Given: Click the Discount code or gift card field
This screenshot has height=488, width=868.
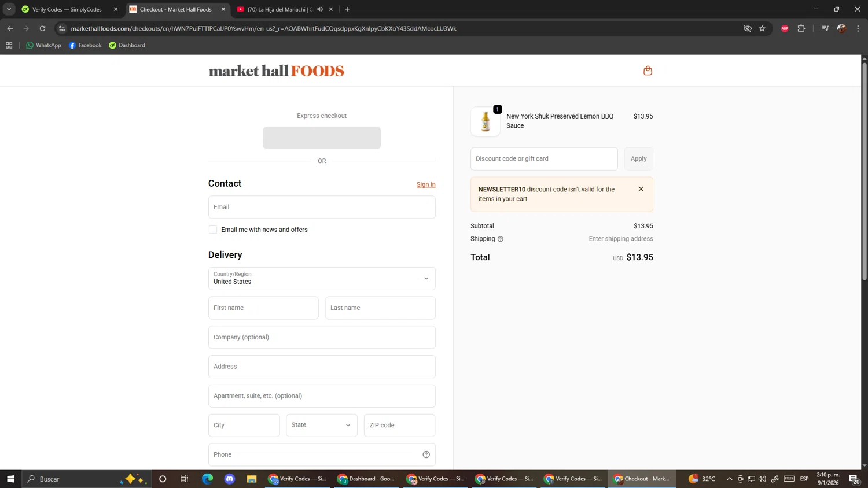Looking at the screenshot, I should 544,158.
